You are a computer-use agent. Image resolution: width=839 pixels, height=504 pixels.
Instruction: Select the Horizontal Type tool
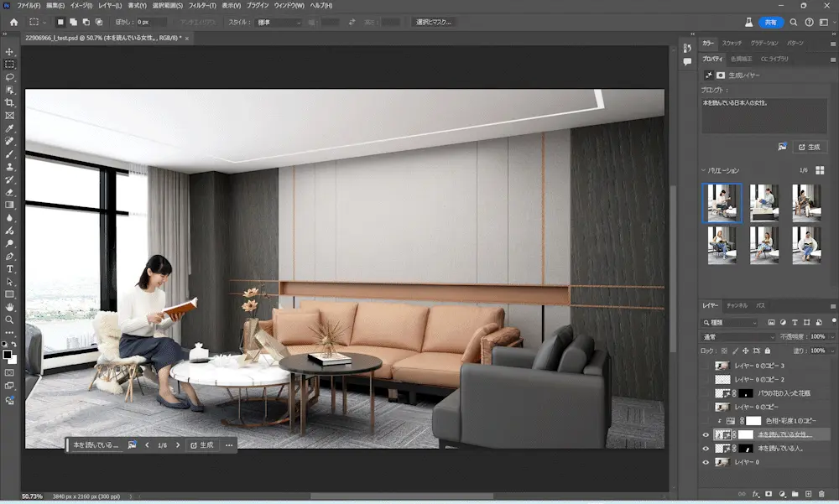coord(9,269)
